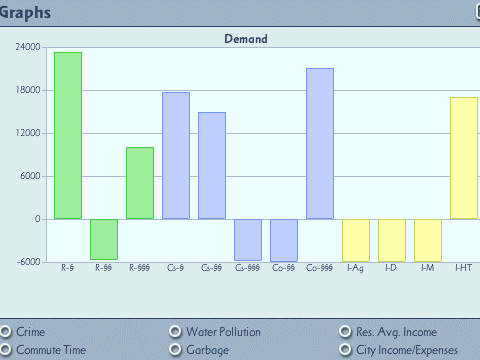
Task: Enable the Res. Avg. Income graph
Action: coord(345,332)
